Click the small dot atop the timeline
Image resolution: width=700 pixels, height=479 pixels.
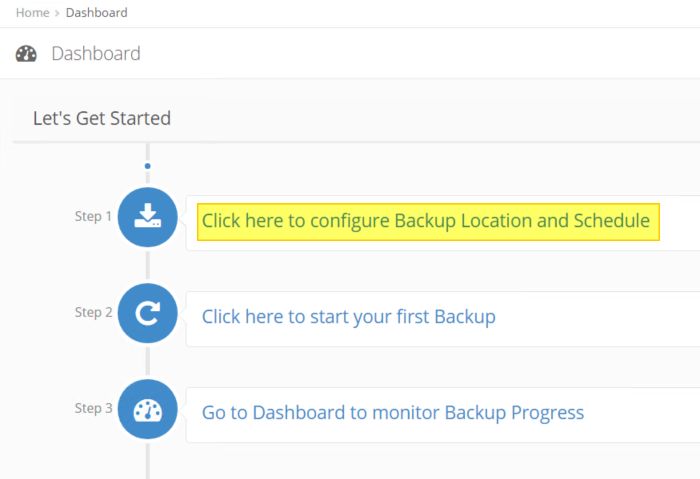147,166
